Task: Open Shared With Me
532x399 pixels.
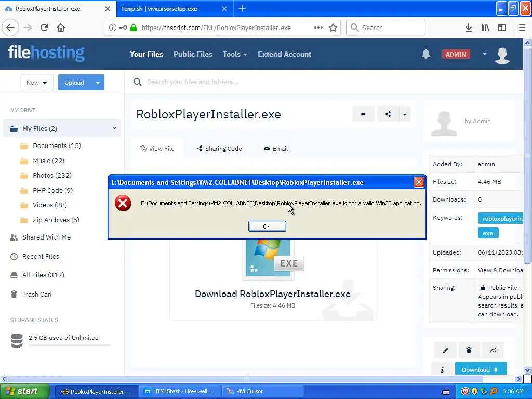Action: click(x=46, y=237)
